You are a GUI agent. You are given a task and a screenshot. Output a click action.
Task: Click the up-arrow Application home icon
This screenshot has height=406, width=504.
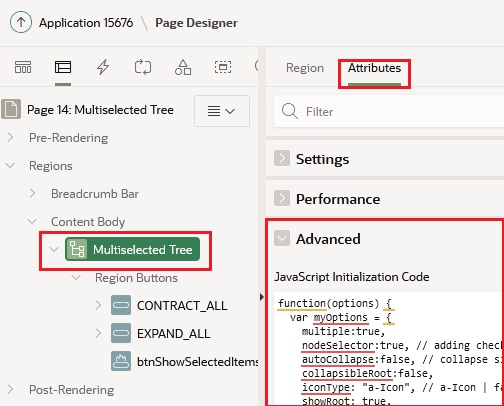[x=21, y=22]
